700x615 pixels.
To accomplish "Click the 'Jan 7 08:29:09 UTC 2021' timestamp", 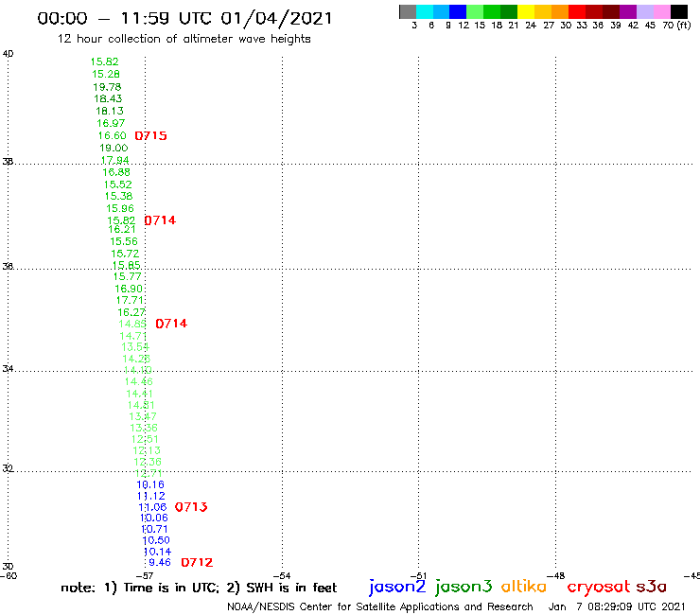I will [x=617, y=607].
